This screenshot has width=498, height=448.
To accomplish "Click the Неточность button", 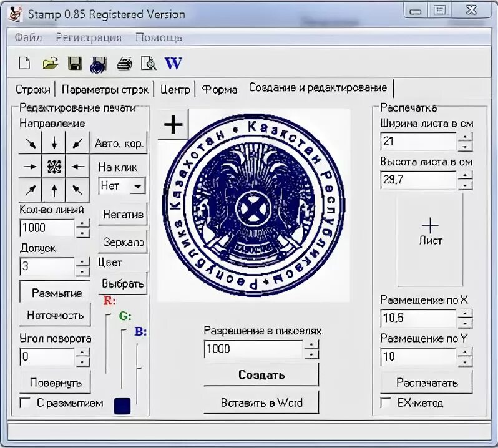I will (x=55, y=315).
